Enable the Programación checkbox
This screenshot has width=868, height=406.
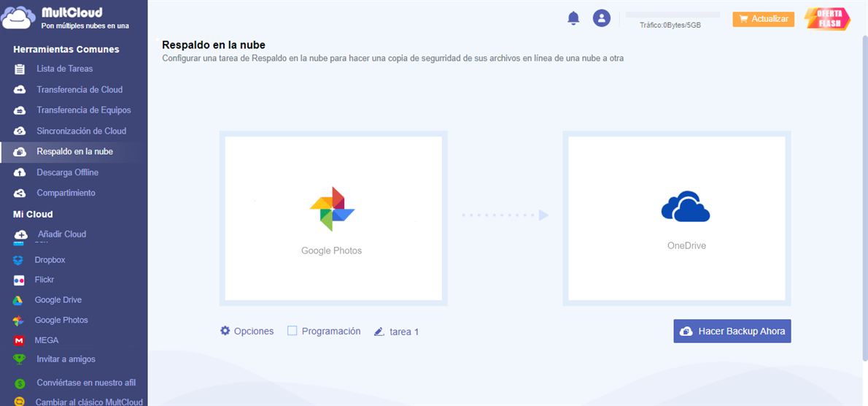click(292, 331)
